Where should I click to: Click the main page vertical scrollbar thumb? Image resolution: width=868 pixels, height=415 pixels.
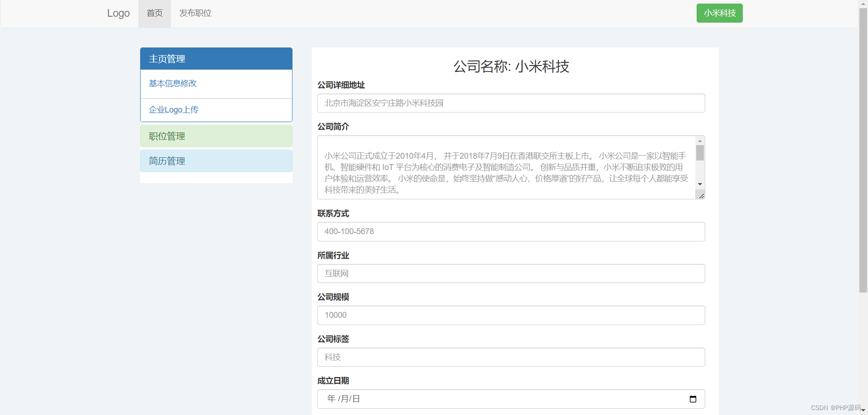[x=863, y=150]
